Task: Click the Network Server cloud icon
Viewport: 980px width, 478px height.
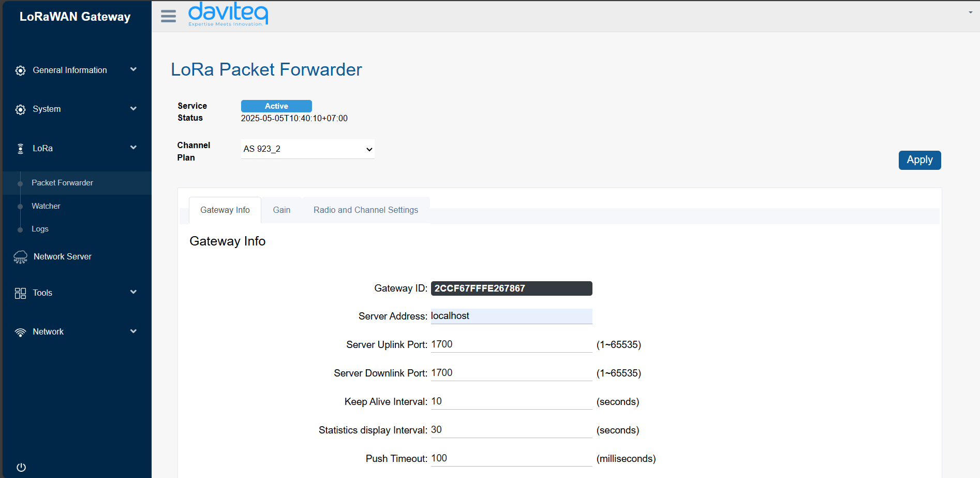Action: 20,257
